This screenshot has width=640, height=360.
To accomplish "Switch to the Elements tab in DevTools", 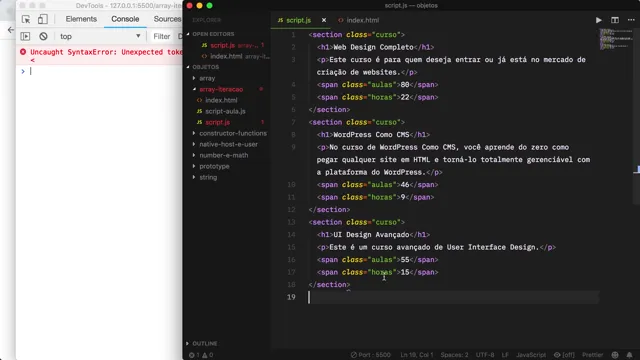I will pyautogui.click(x=81, y=19).
